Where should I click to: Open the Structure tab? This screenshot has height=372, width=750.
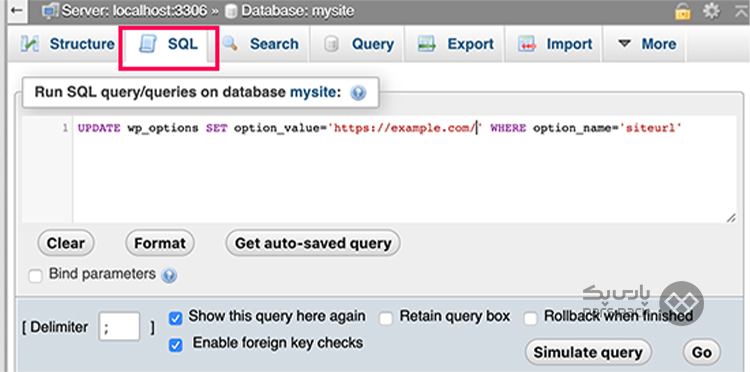[67, 44]
